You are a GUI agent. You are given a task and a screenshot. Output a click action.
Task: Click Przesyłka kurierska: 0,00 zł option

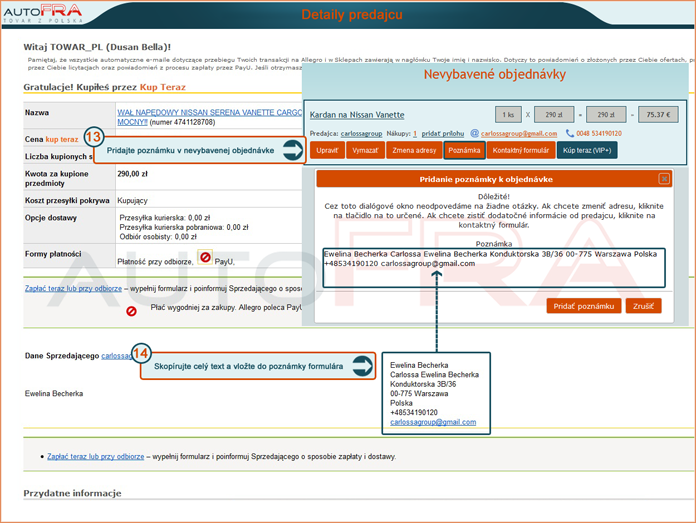165,218
